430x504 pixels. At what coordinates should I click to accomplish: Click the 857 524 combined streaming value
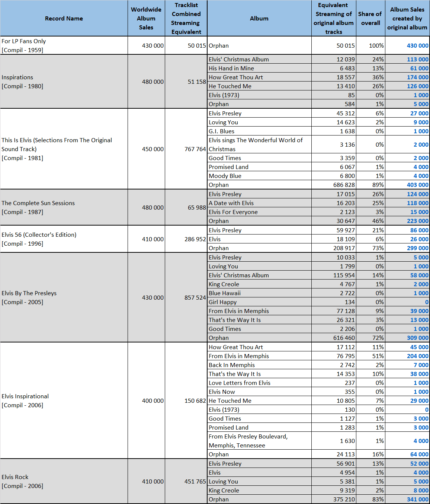click(x=186, y=297)
